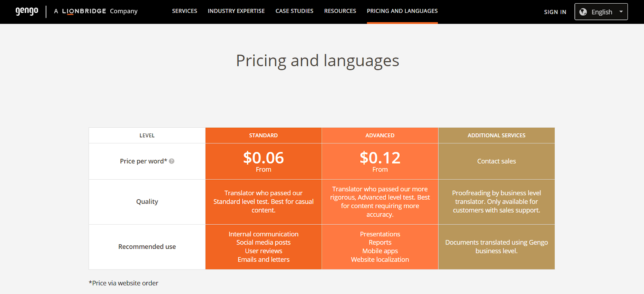644x294 pixels.
Task: Click the $0.12 Advanced price
Action: pyautogui.click(x=380, y=157)
